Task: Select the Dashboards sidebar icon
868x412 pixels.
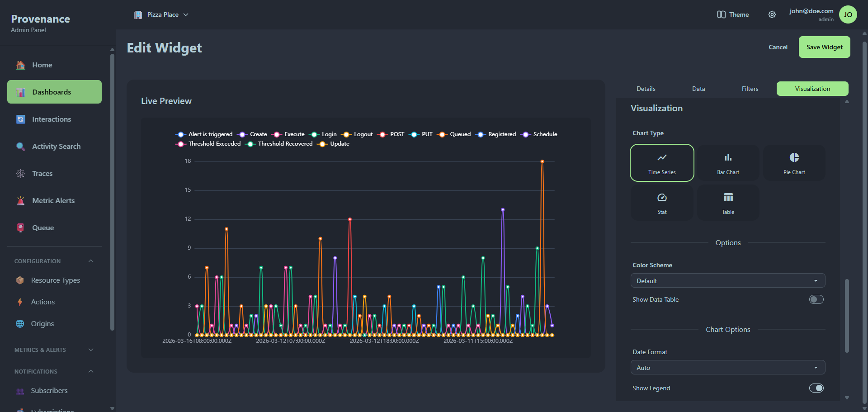Action: [20, 92]
